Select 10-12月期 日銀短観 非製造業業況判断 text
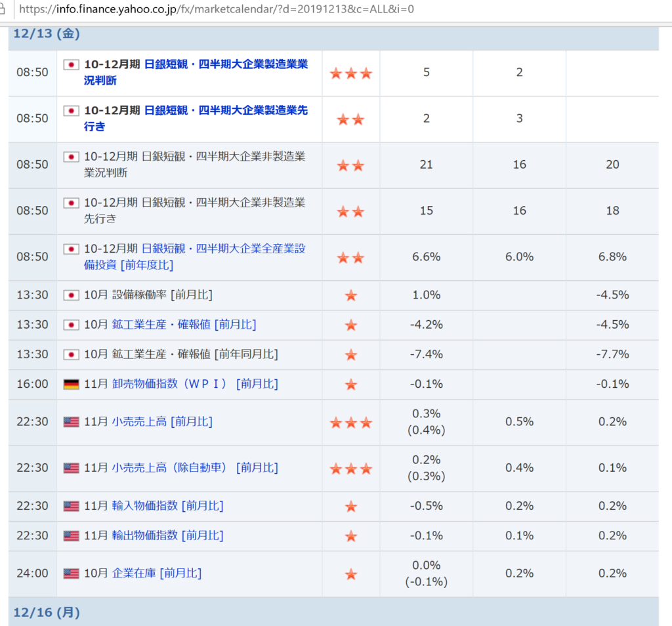Viewport: 672px width, 626px height. pyautogui.click(x=194, y=165)
